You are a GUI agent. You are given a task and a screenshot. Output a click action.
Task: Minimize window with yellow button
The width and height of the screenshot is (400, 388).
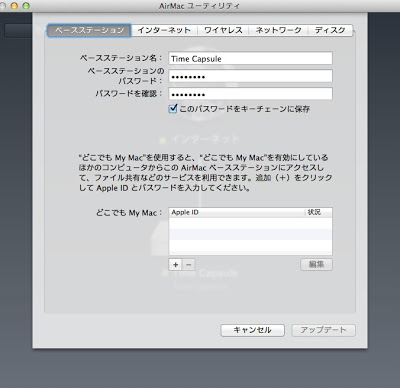pyautogui.click(x=14, y=6)
